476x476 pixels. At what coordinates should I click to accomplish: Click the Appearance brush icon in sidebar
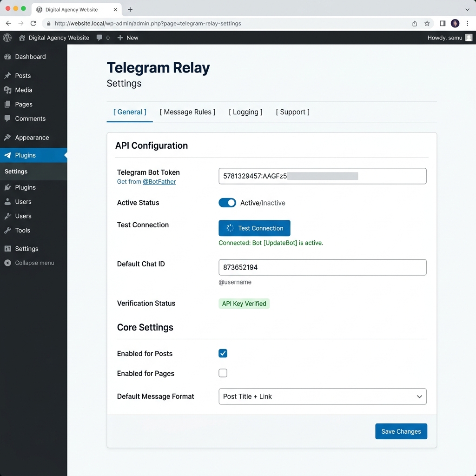pos(7,138)
